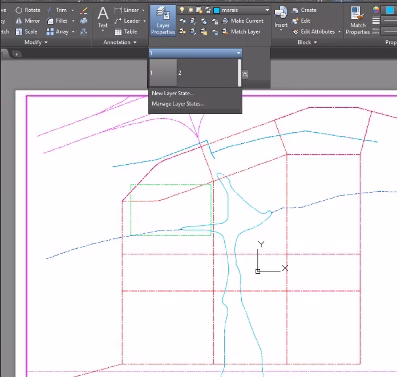This screenshot has height=378, width=398.
Task: Expand the Trim dropdown arrow
Action: (73, 10)
